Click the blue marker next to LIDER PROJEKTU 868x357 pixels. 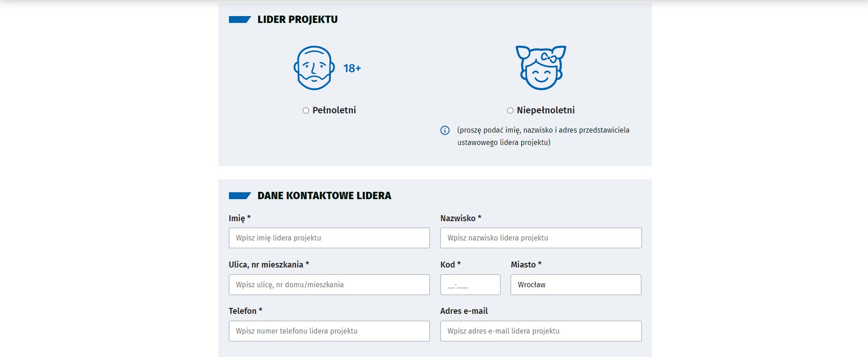pos(239,20)
